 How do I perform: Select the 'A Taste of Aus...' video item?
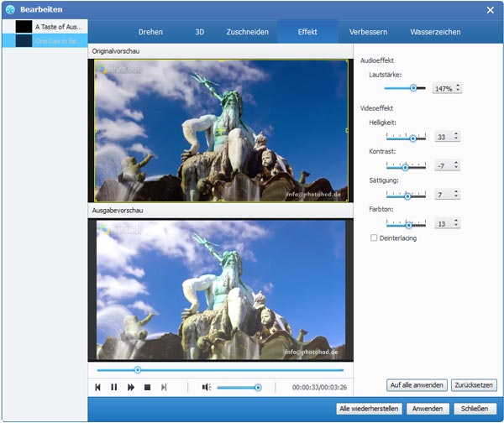(45, 27)
